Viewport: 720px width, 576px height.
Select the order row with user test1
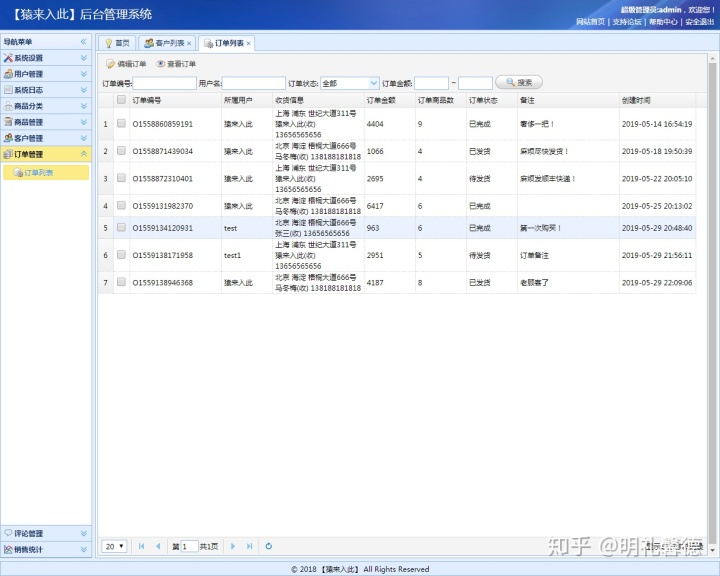tap(397, 255)
